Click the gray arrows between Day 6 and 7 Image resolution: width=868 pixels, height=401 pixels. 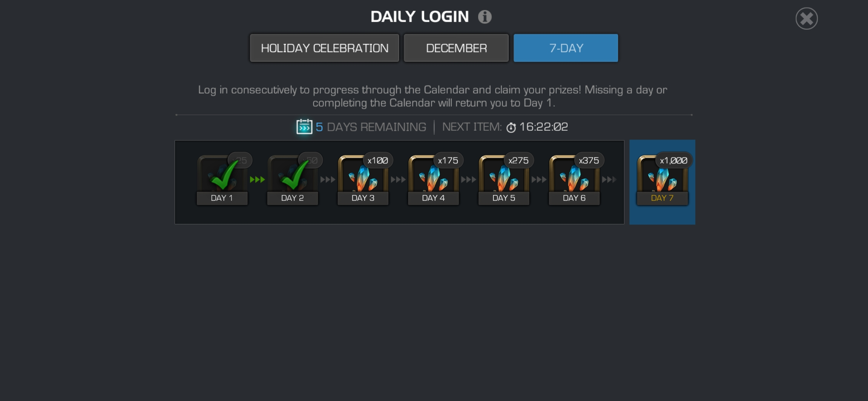(609, 180)
